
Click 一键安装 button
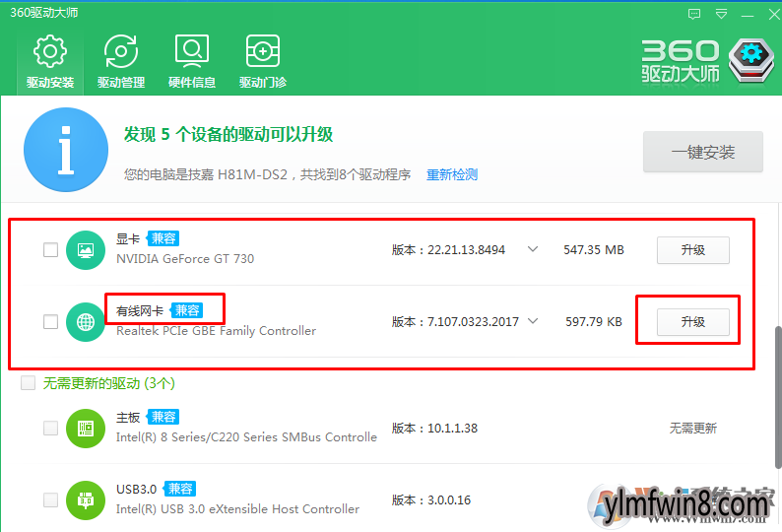pyautogui.click(x=702, y=152)
